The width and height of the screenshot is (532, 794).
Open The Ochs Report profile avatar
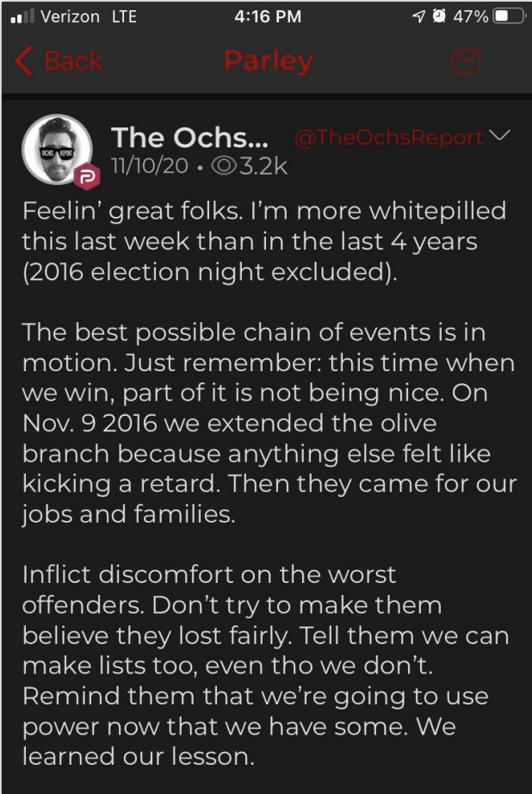[57, 149]
